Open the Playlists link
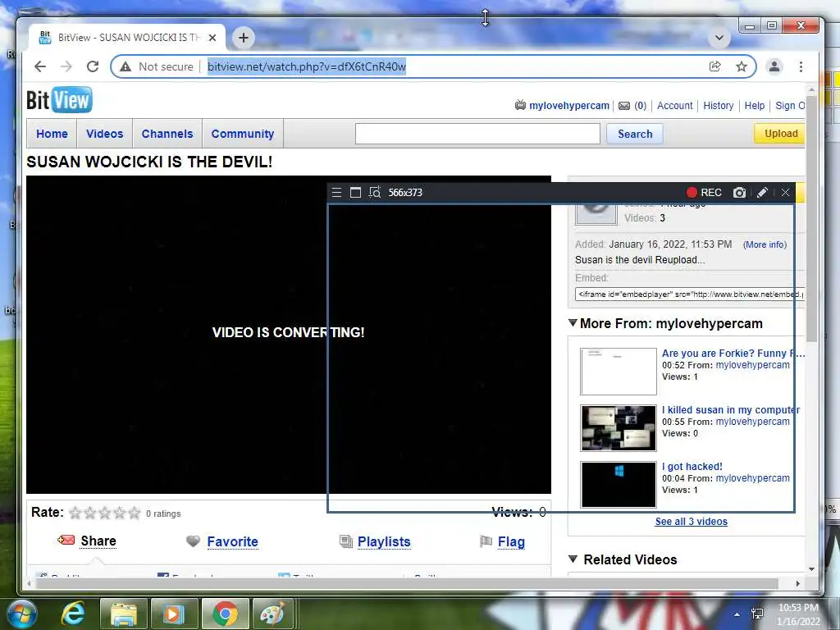Screen dimensions: 840x630 (x=384, y=541)
